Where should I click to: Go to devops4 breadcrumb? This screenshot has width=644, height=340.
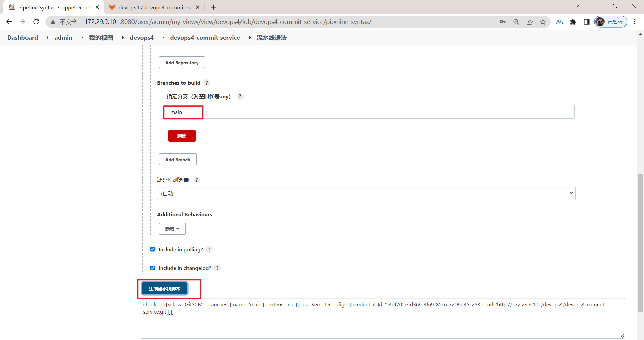point(142,38)
